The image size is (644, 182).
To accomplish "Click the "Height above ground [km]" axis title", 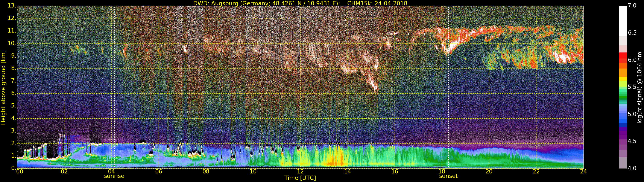I will pos(3,87).
